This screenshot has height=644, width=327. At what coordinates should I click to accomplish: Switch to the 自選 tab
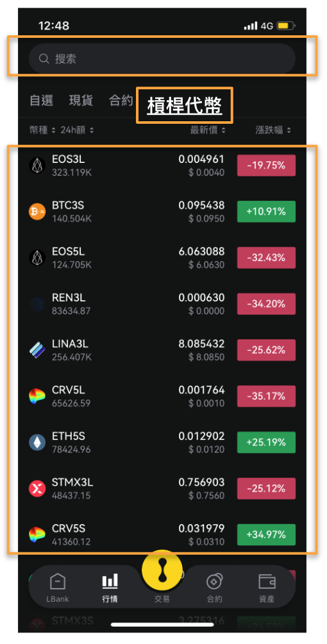click(42, 100)
